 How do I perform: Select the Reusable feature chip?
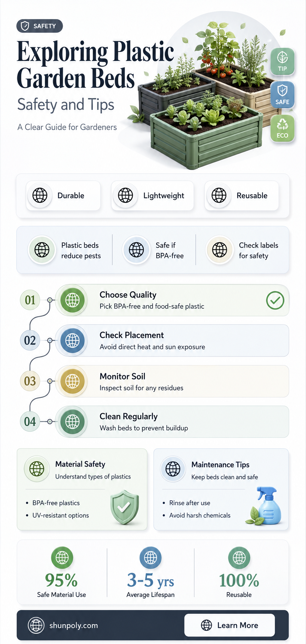coord(242,196)
